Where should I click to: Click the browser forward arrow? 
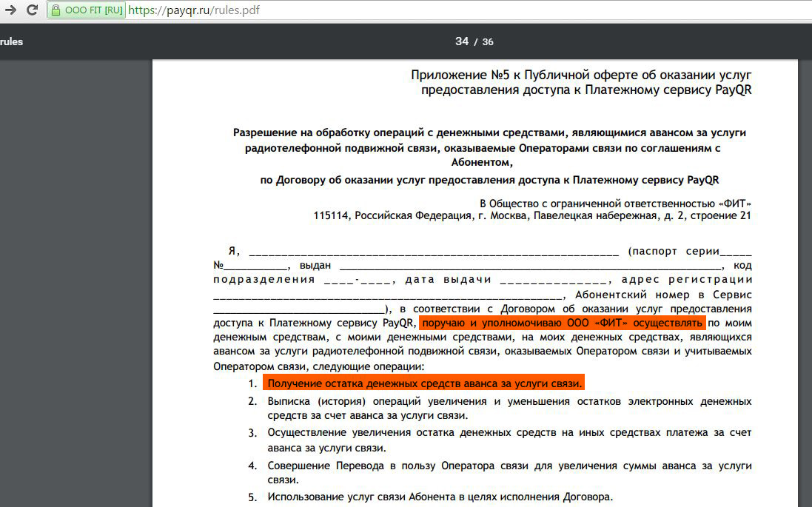point(10,10)
